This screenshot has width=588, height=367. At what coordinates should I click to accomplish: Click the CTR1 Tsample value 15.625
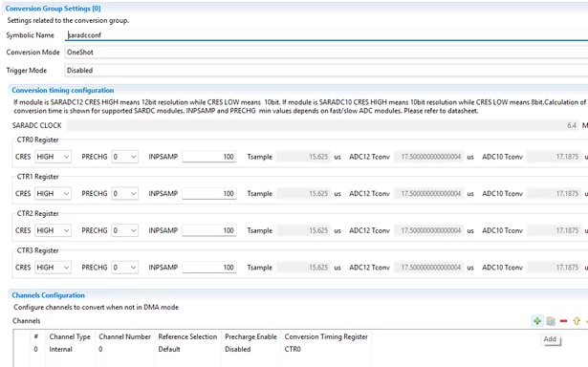pos(304,193)
